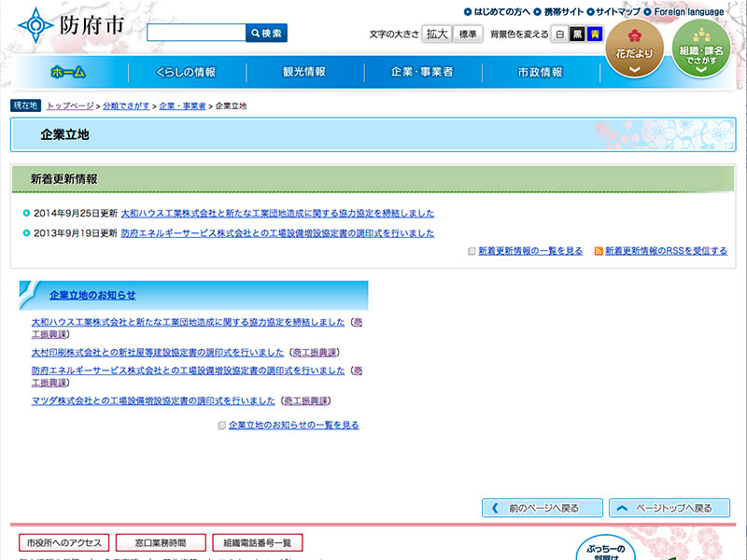
Task: Click the 企業・事業者 breadcrumb link
Action: click(182, 105)
